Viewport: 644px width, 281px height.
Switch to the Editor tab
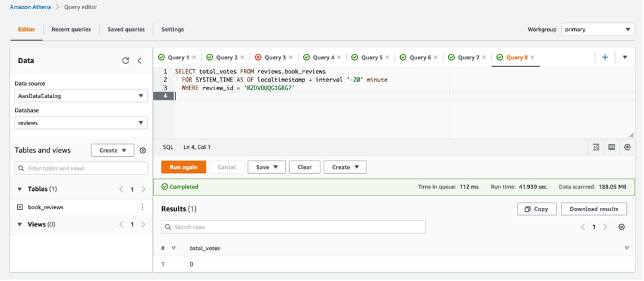(27, 30)
